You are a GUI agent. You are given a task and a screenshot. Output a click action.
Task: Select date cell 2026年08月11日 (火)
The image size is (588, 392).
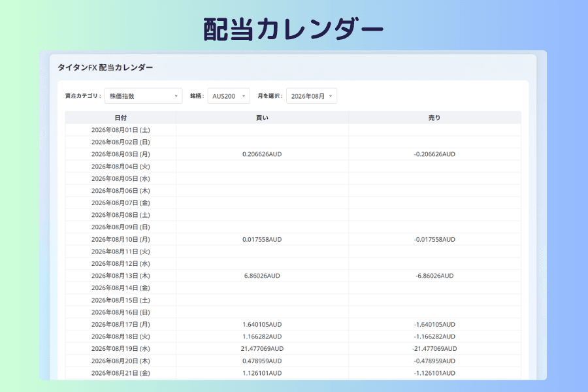pyautogui.click(x=121, y=252)
